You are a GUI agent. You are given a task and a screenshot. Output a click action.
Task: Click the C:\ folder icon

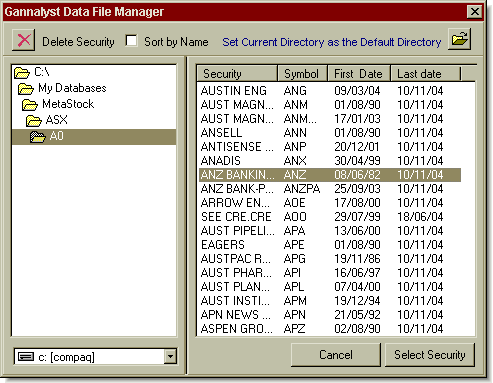22,72
